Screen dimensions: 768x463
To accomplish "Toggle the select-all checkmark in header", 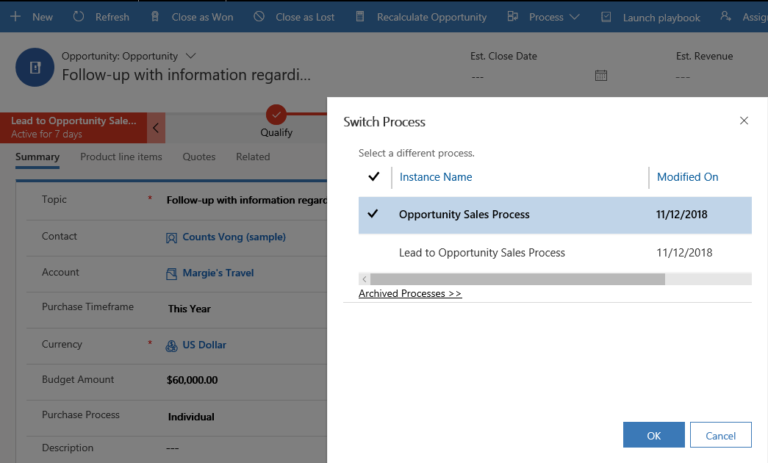I will click(374, 177).
